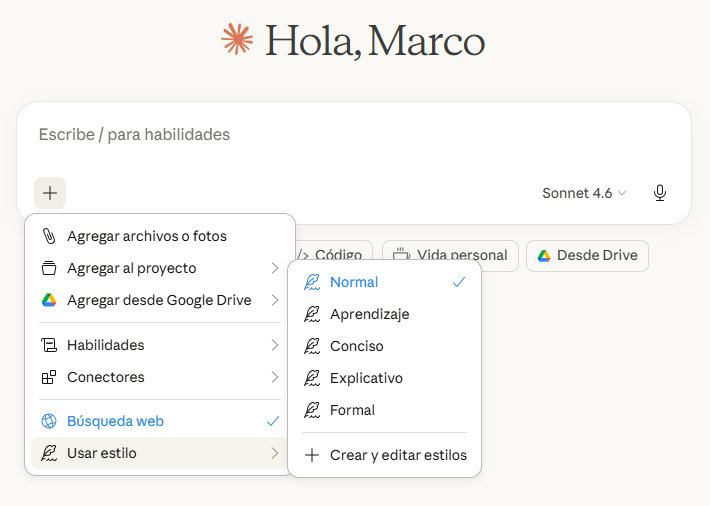Expand the Conectores submenu arrow

point(274,377)
